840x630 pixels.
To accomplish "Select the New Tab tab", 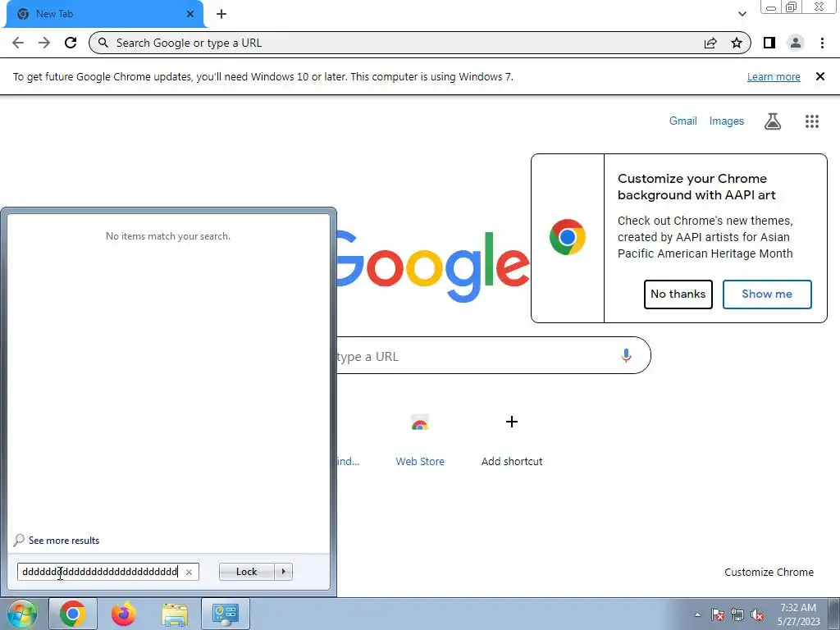I will pos(104,14).
